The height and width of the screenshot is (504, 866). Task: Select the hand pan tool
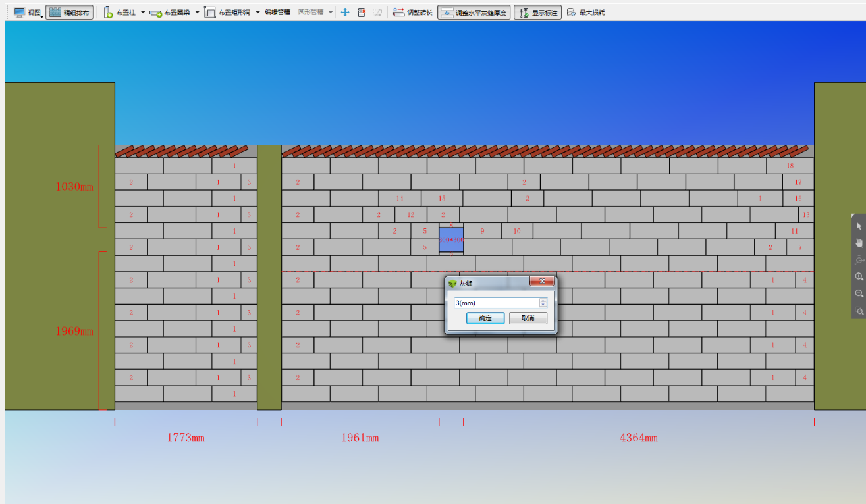click(x=859, y=243)
